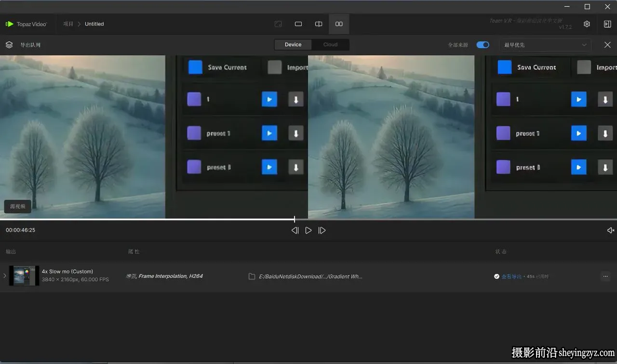Switch to side-by-side view layout
This screenshot has height=364, width=617.
339,24
